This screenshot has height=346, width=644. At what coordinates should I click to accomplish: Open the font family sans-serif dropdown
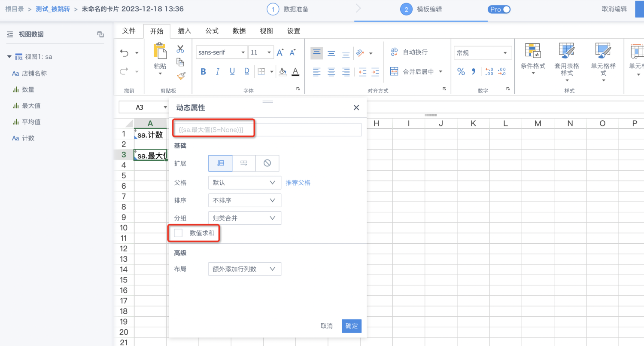point(222,52)
